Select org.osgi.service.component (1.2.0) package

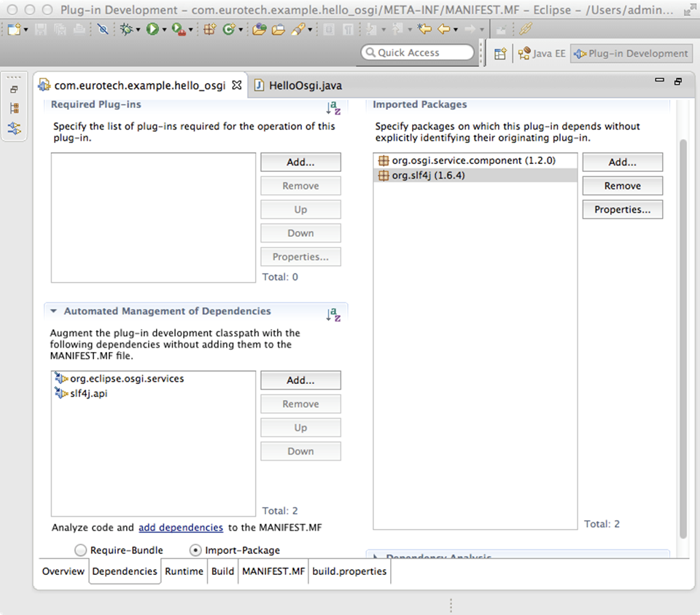point(475,160)
